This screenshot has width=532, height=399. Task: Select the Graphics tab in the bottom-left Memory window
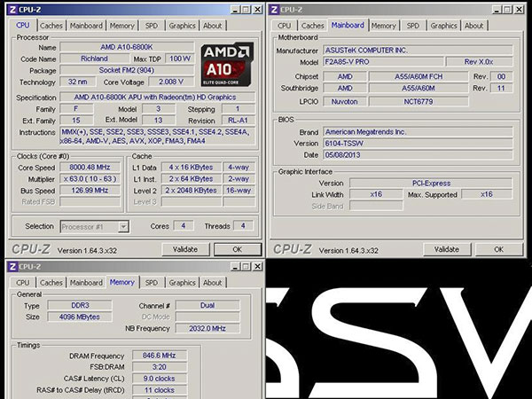point(182,283)
